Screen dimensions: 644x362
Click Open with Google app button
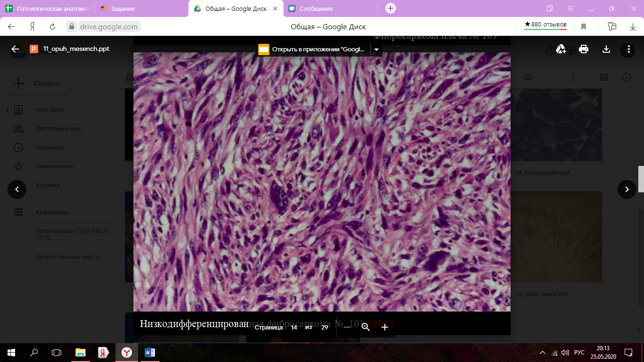point(313,49)
